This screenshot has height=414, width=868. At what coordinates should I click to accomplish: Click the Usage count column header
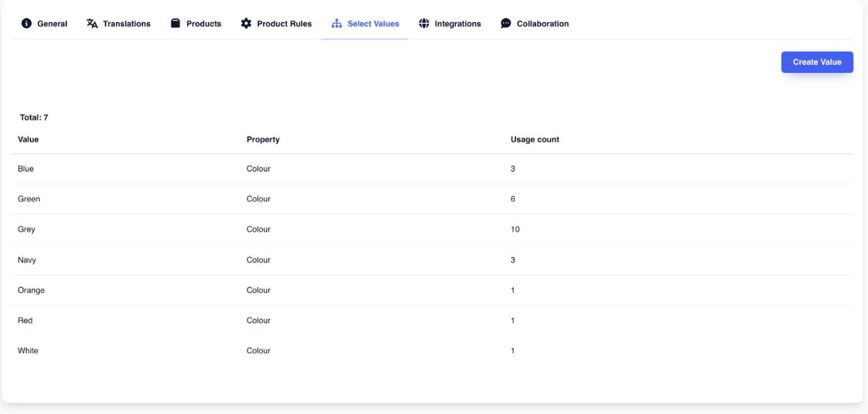tap(535, 140)
